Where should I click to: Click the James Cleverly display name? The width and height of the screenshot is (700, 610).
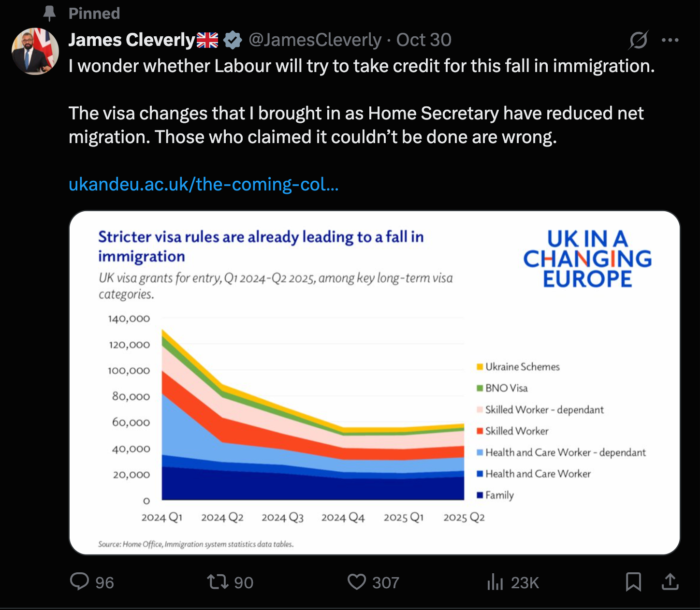tap(131, 40)
